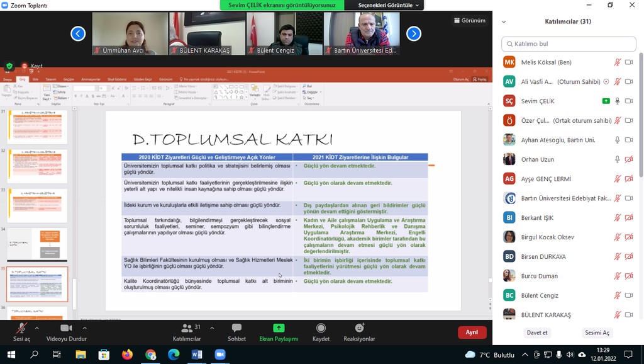Open the Reaksiyonlar reactions icon
This screenshot has width=644, height=364.
(359, 329)
